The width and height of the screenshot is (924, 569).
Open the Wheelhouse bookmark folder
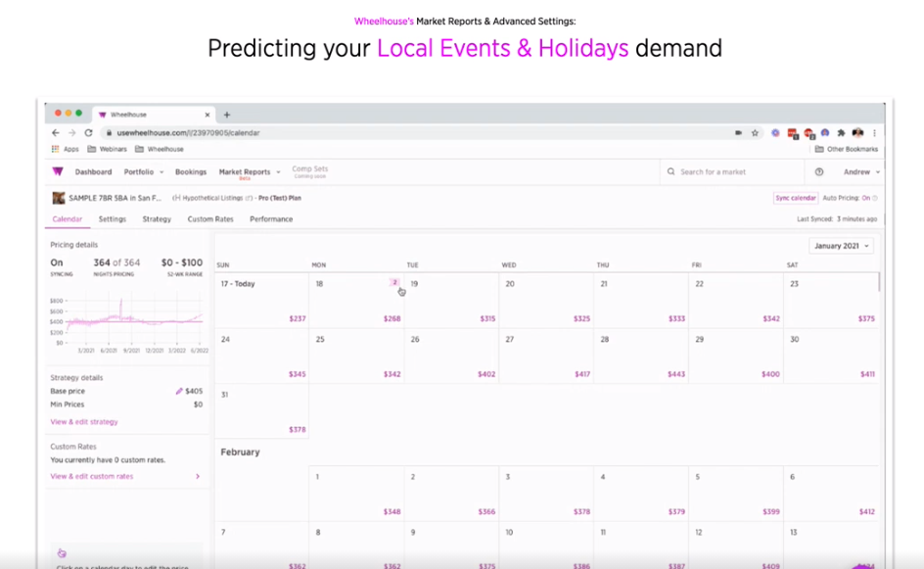pyautogui.click(x=160, y=149)
